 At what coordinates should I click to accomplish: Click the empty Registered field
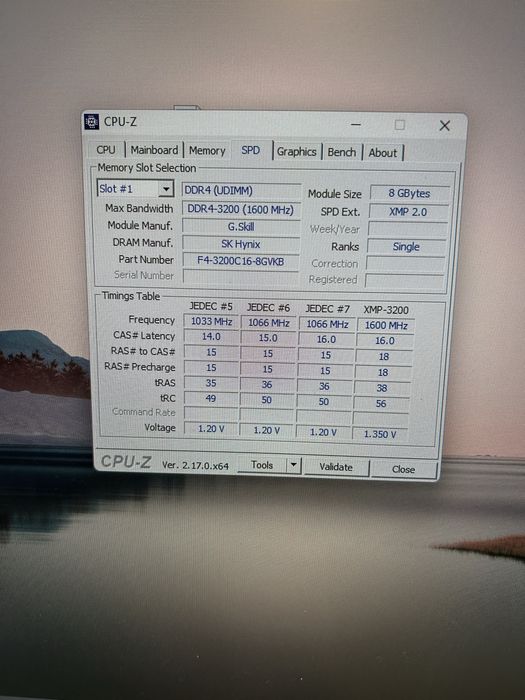tap(404, 280)
